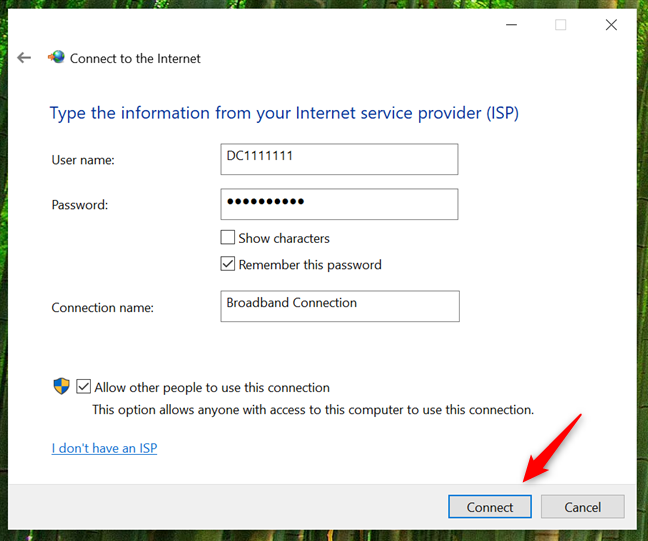
Task: Click the UAC shield icon
Action: click(x=62, y=386)
